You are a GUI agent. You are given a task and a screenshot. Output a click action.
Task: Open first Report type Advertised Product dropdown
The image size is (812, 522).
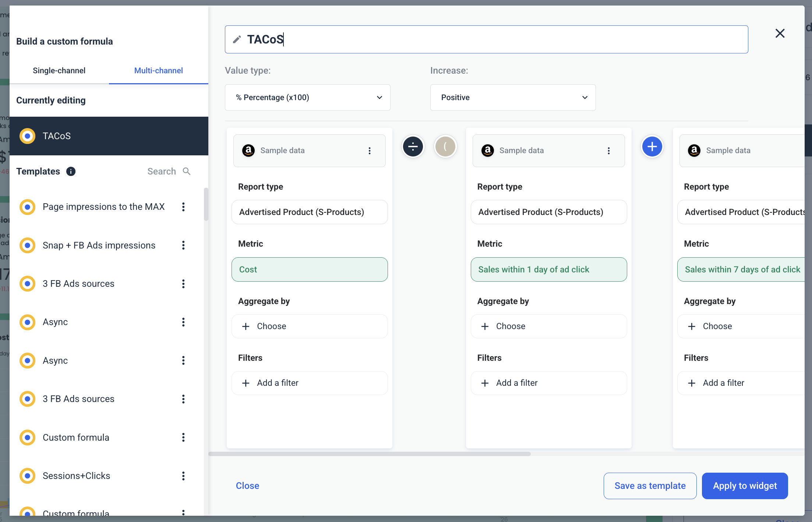click(309, 212)
